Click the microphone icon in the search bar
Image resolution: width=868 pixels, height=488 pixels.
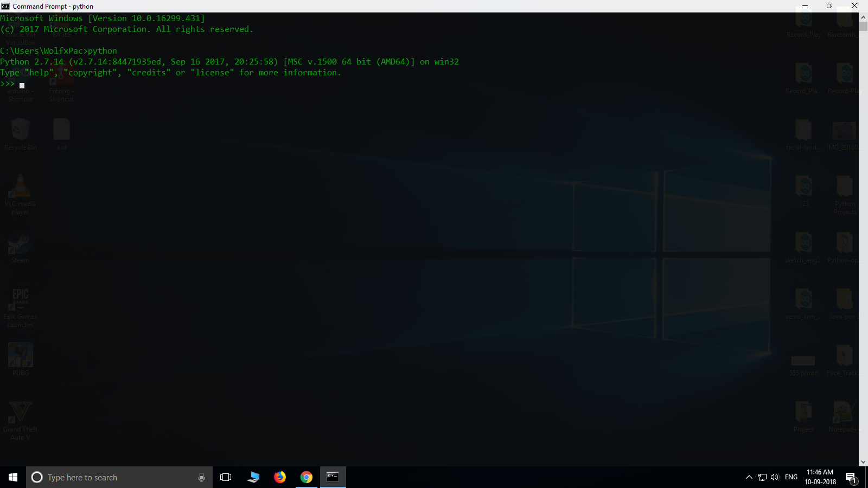pyautogui.click(x=201, y=477)
